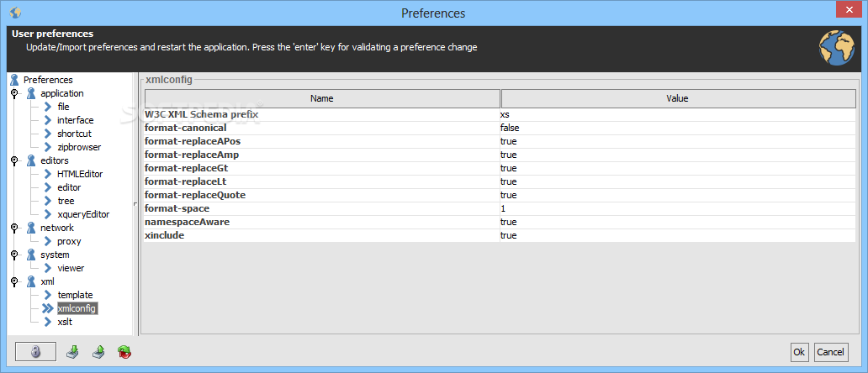Click the root Preferences node icon
The image size is (868, 373).
(x=15, y=80)
